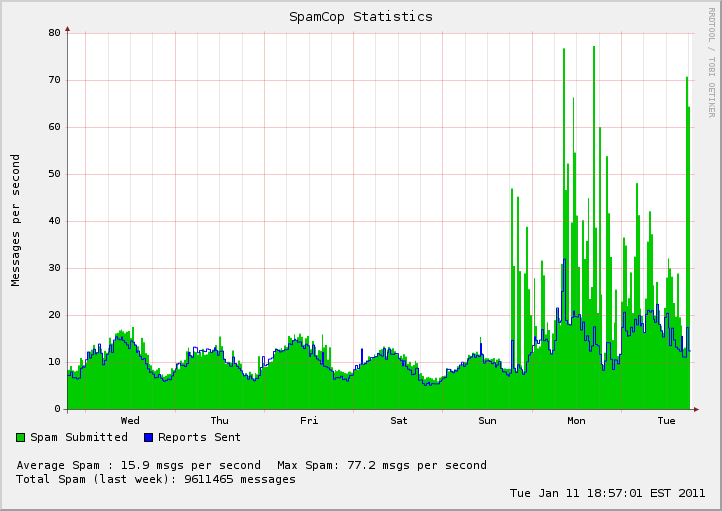Click the 50 value on the y-axis
Image resolution: width=722 pixels, height=511 pixels.
54,174
